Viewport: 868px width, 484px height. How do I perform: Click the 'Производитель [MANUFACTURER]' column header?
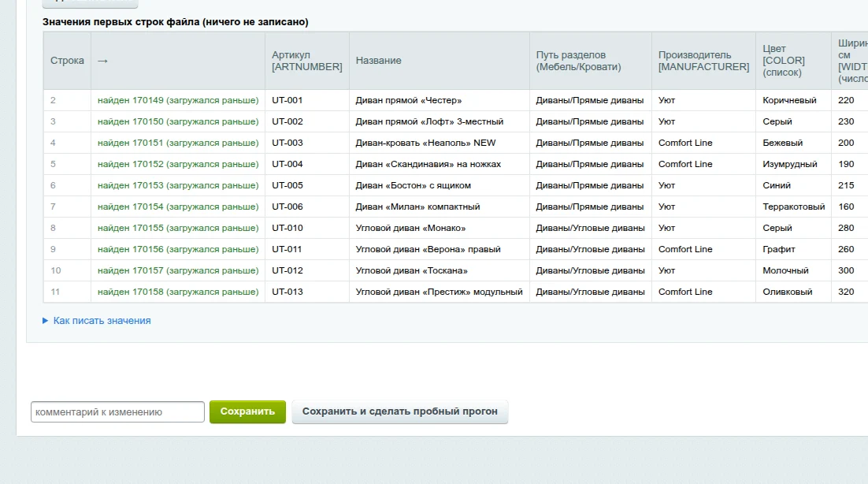pyautogui.click(x=703, y=61)
